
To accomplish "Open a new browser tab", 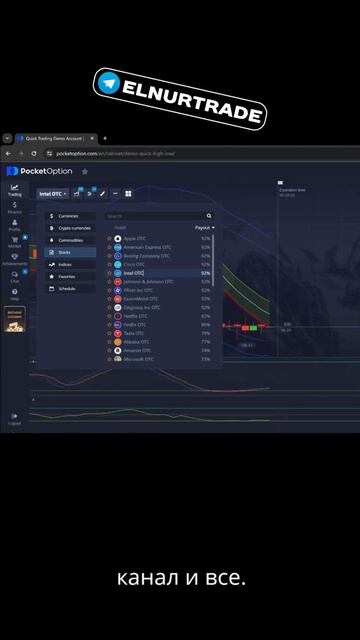I will tap(105, 139).
